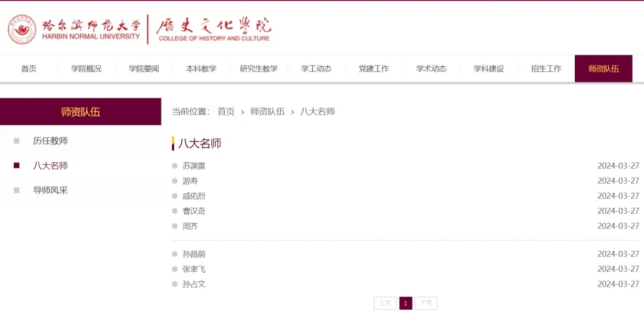
Task: Click breadcrumb link 师资队伍
Action: coord(267,112)
